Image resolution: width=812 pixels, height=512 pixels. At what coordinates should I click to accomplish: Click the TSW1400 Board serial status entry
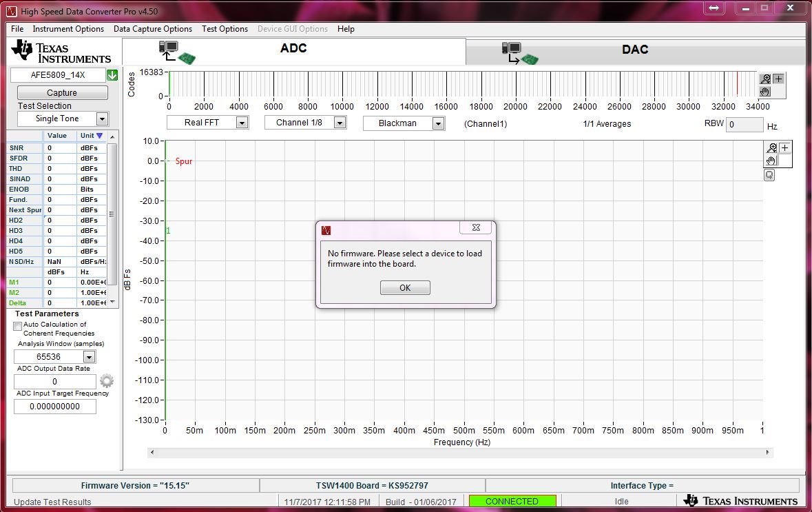pyautogui.click(x=372, y=486)
